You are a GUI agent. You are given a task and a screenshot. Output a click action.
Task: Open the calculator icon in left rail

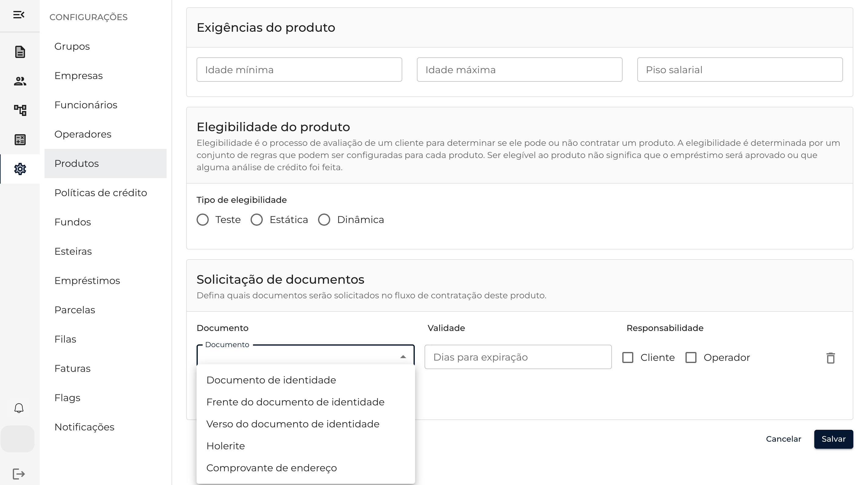[20, 139]
